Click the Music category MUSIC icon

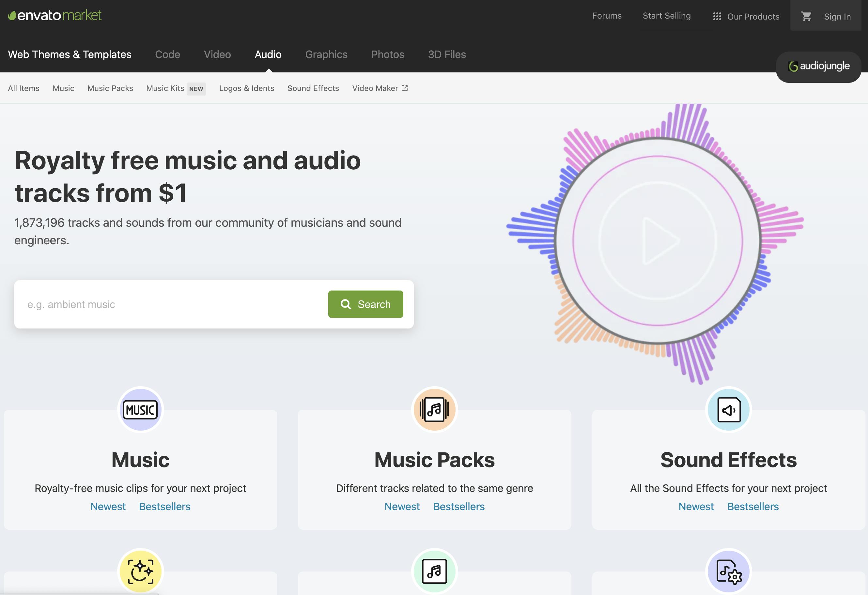pyautogui.click(x=140, y=409)
